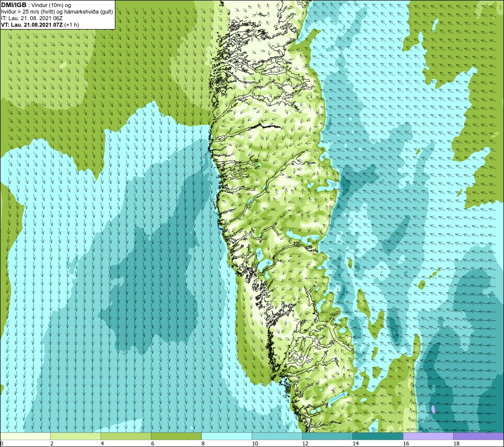This screenshot has height=447, width=504.
Task: Click the 12–14 m/s teal swatch
Action: point(327,436)
